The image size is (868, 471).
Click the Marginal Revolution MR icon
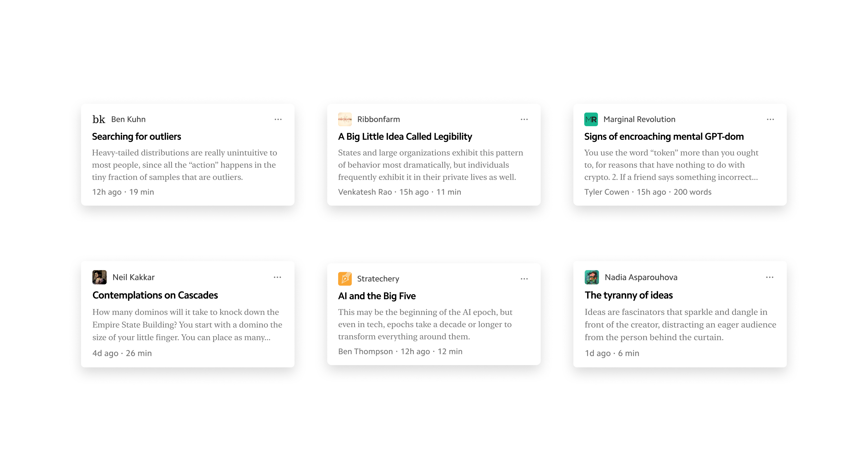[591, 119]
